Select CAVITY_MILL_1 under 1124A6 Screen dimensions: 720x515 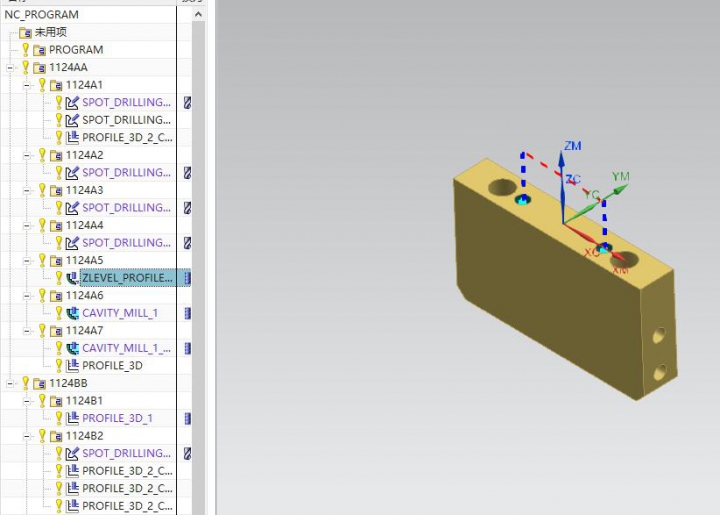120,313
